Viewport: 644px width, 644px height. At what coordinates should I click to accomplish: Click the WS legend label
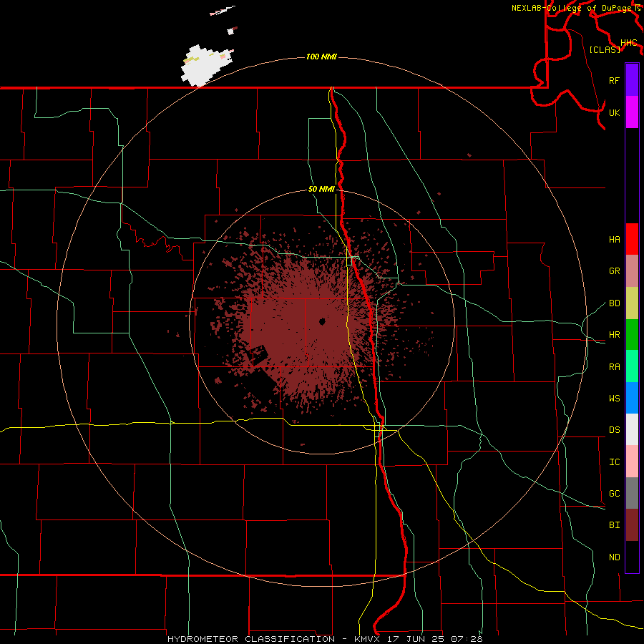point(614,399)
